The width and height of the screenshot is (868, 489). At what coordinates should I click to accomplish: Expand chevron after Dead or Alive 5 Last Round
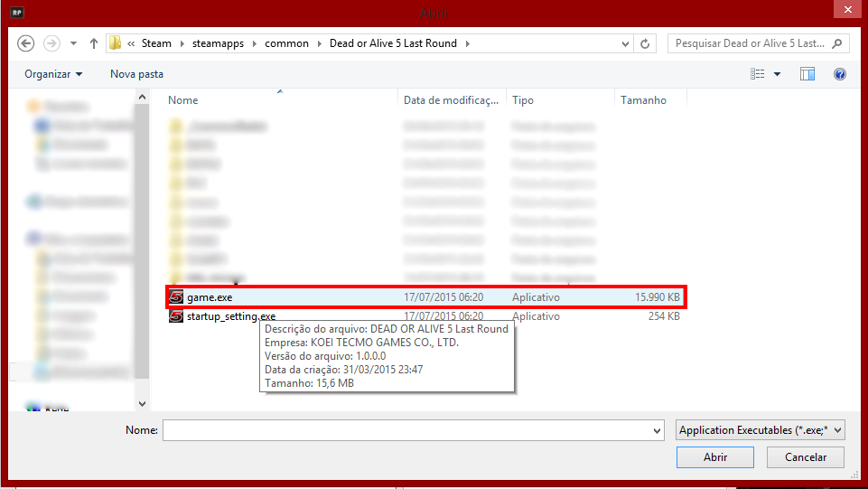[x=467, y=43]
